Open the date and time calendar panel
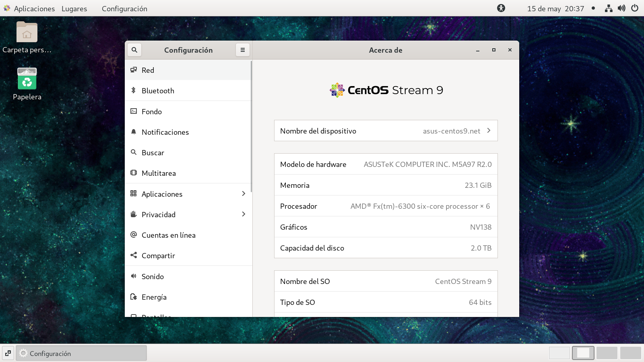The height and width of the screenshot is (362, 644). point(555,8)
